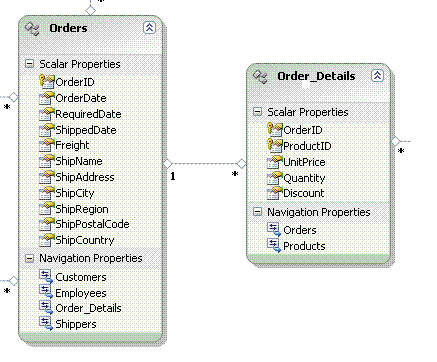The image size is (437, 362).
Task: Select the Products navigation property icon
Action: pyautogui.click(x=274, y=246)
